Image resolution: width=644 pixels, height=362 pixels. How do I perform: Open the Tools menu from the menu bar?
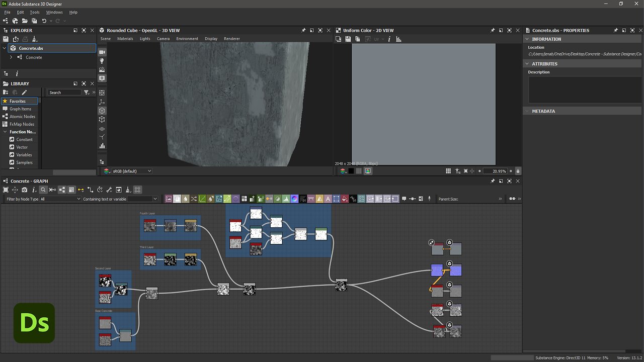[34, 12]
